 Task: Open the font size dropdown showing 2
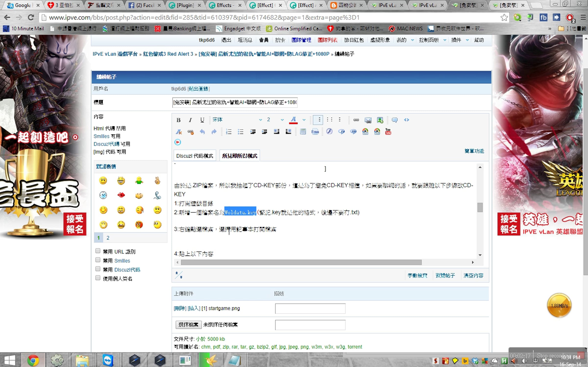(275, 120)
